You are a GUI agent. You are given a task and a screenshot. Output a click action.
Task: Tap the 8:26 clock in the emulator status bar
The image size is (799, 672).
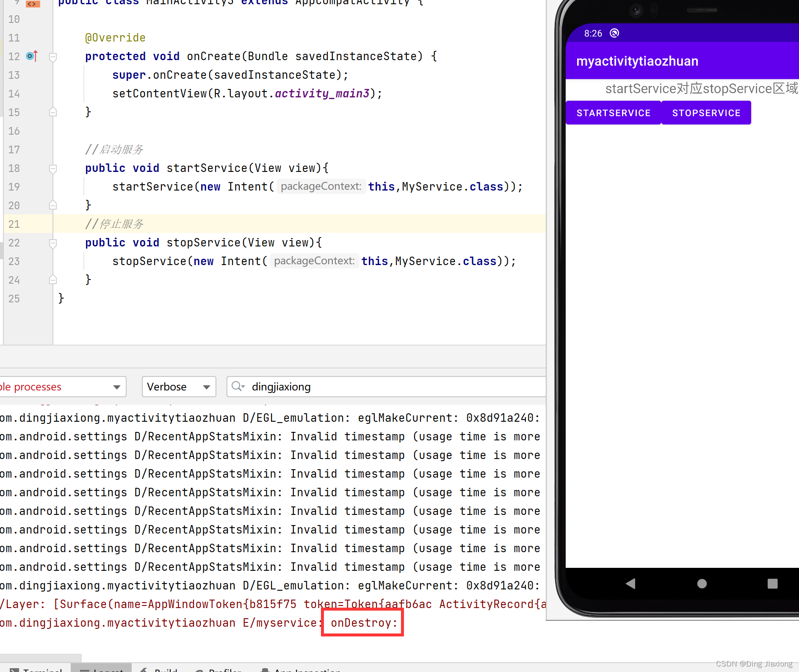coord(593,33)
